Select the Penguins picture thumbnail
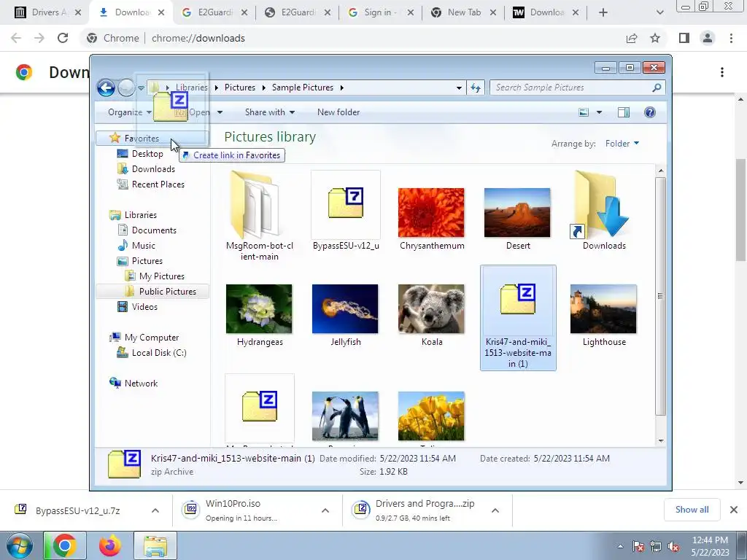Viewport: 747px width, 560px height. click(x=345, y=416)
